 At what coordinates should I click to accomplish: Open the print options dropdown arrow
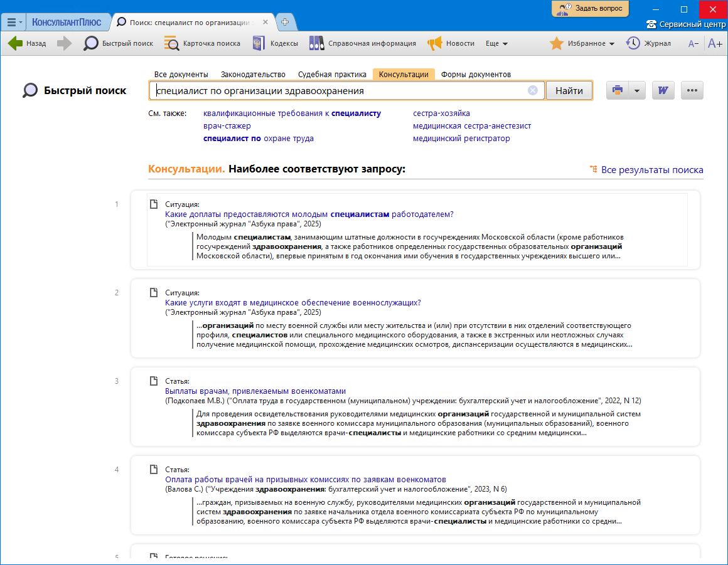pyautogui.click(x=637, y=90)
